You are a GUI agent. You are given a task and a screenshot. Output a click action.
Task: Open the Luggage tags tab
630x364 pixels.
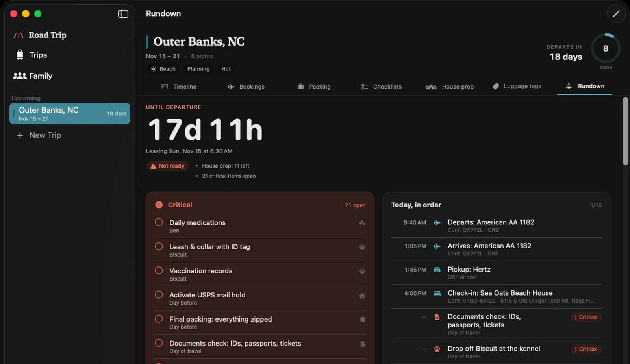(x=517, y=86)
